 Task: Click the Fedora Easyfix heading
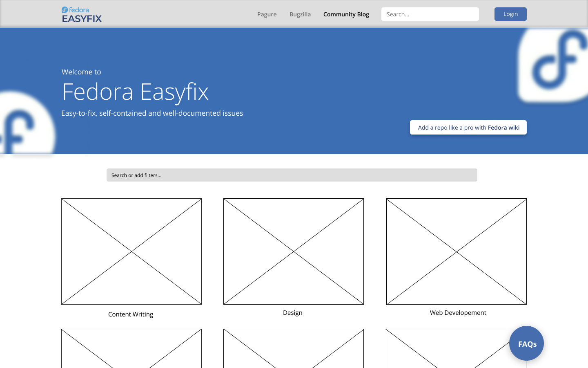tap(135, 92)
